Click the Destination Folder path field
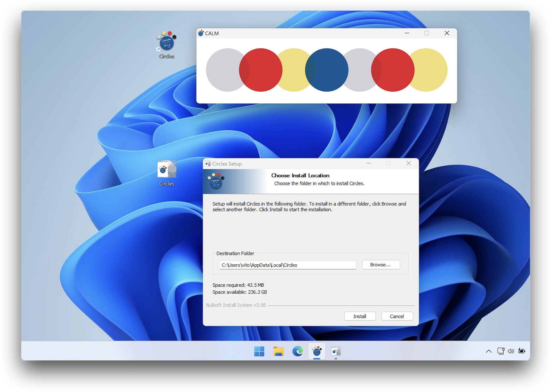The height and width of the screenshot is (392, 551). 288,265
